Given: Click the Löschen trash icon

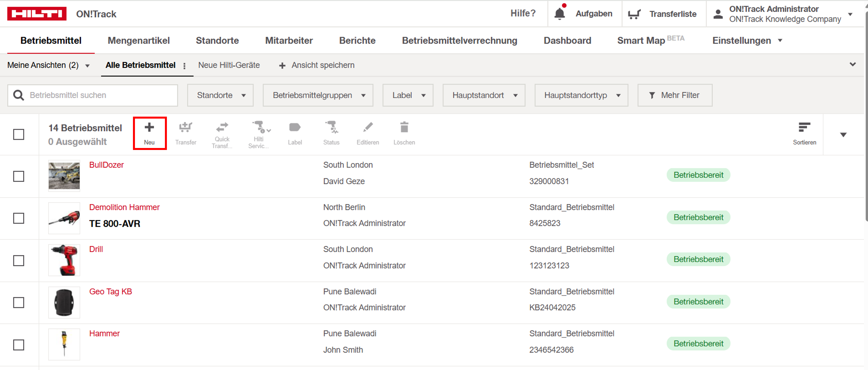Looking at the screenshot, I should pos(404,127).
